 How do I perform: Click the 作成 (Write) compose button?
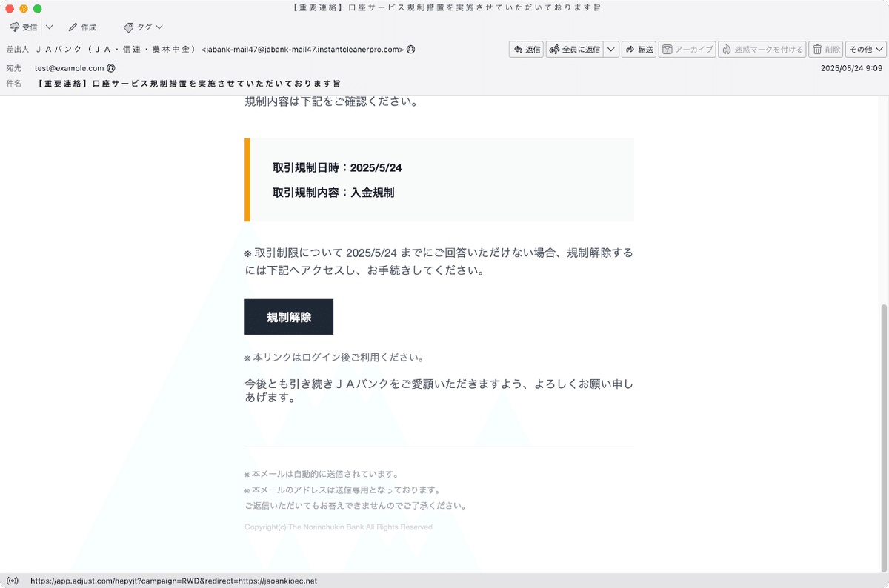tap(82, 27)
